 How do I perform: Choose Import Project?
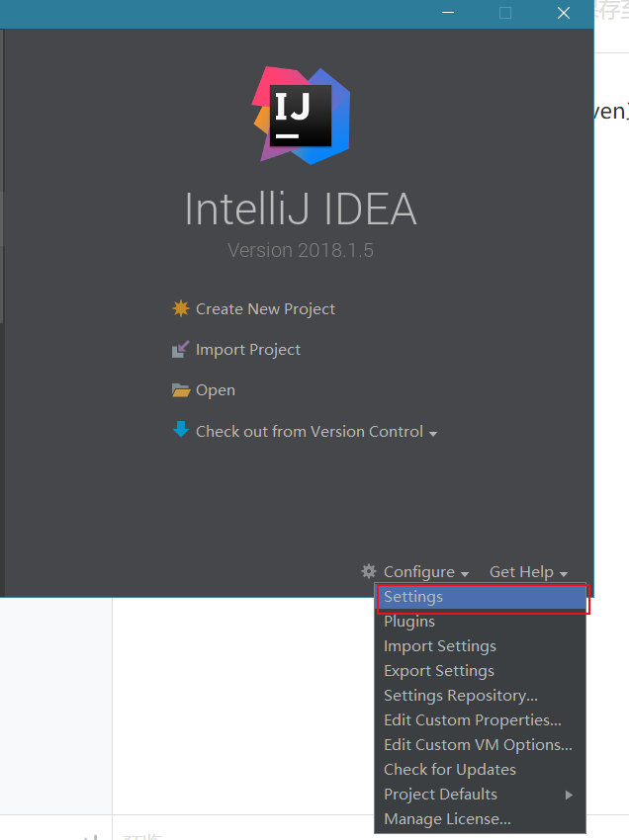click(x=247, y=350)
